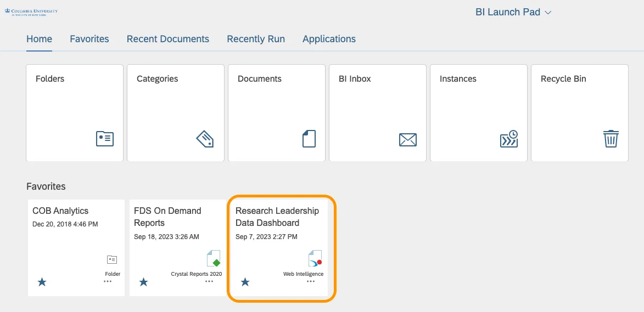Switch to the Favorites tab
The height and width of the screenshot is (312, 644).
click(89, 39)
